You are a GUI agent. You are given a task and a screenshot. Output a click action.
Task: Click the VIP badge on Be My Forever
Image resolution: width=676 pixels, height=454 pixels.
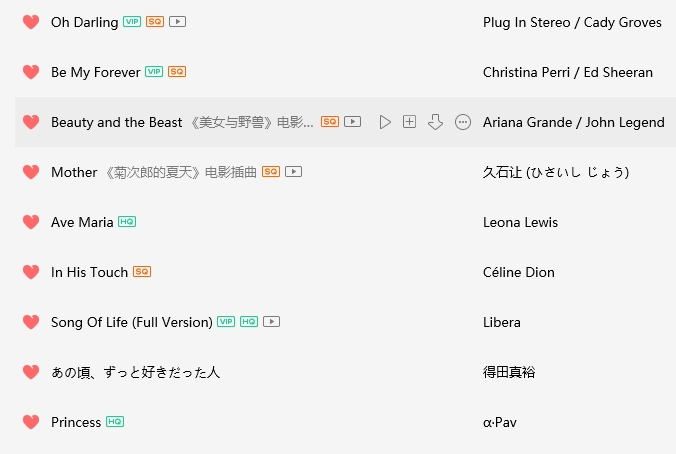point(154,72)
